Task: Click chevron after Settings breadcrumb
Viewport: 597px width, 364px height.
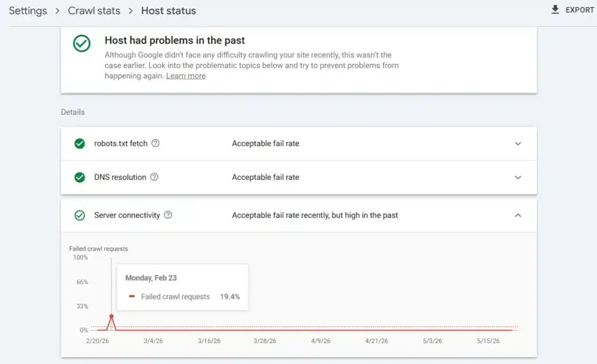Action: click(58, 10)
